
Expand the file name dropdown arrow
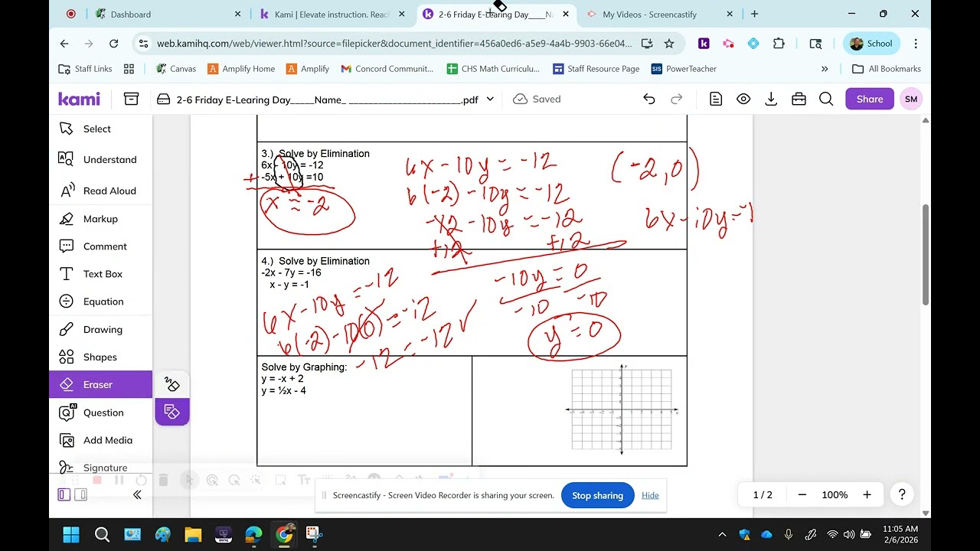point(490,99)
